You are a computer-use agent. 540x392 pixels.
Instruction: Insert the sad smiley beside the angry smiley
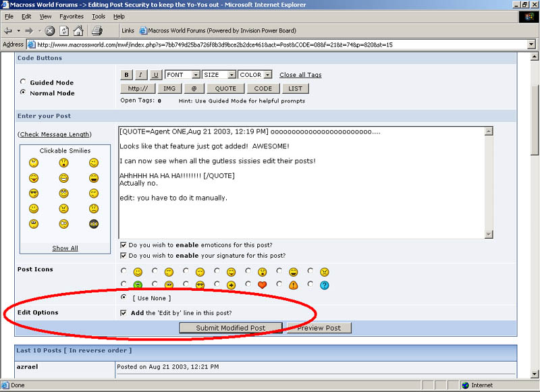(94, 208)
